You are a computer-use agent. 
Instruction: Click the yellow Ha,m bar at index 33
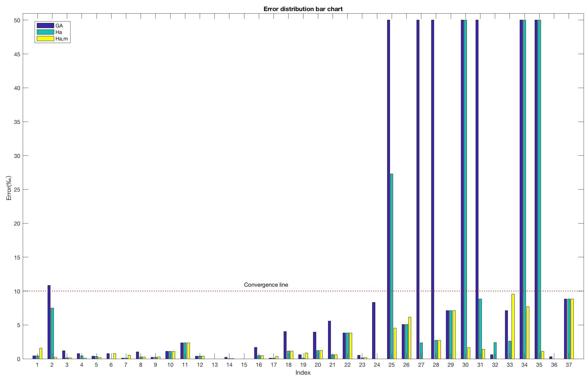[513, 326]
